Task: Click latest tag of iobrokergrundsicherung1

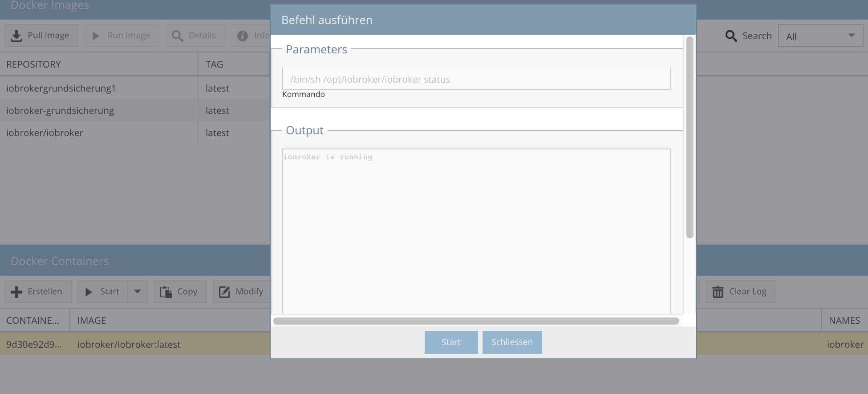Action: click(217, 88)
